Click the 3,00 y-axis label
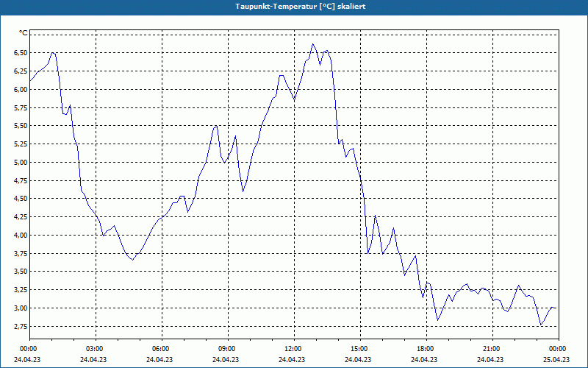Screen dimensions: 588x368 21,308
